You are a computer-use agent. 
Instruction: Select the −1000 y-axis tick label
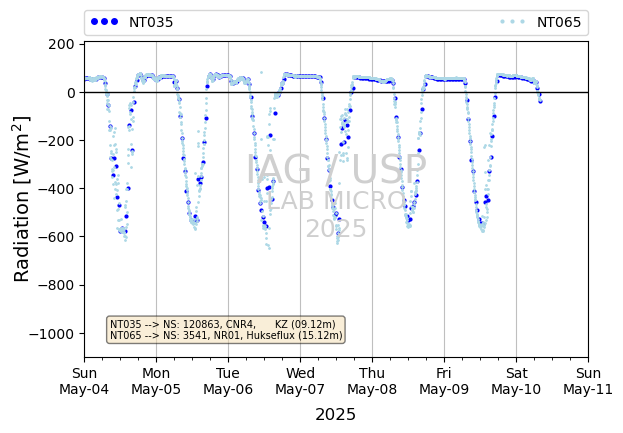pyautogui.click(x=52, y=334)
